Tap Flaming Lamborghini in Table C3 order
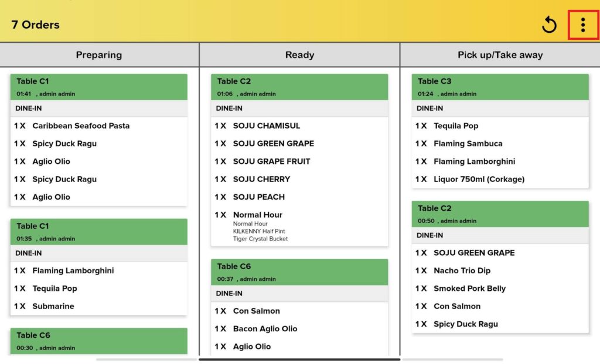The height and width of the screenshot is (364, 600). 474,162
